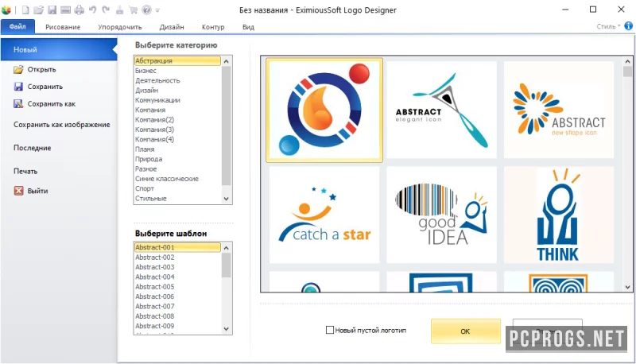Click the red X icon beside Выйти
The width and height of the screenshot is (636, 364).
pos(18,191)
